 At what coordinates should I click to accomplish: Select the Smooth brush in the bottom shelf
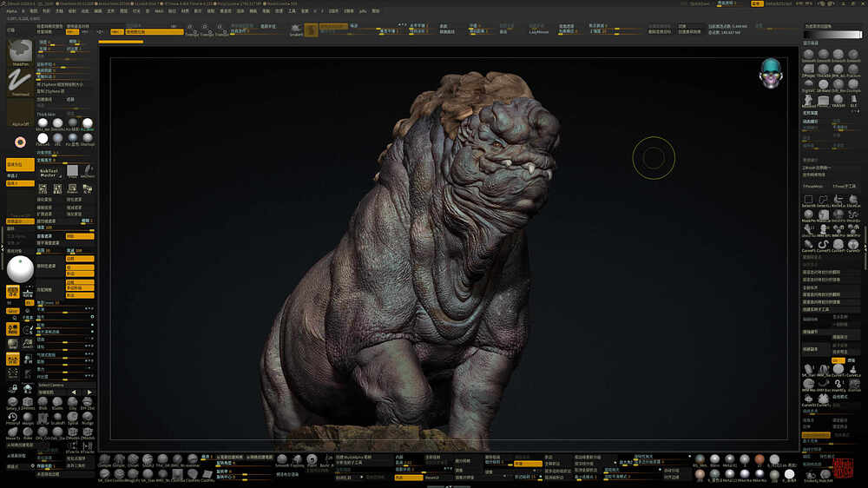click(x=282, y=460)
